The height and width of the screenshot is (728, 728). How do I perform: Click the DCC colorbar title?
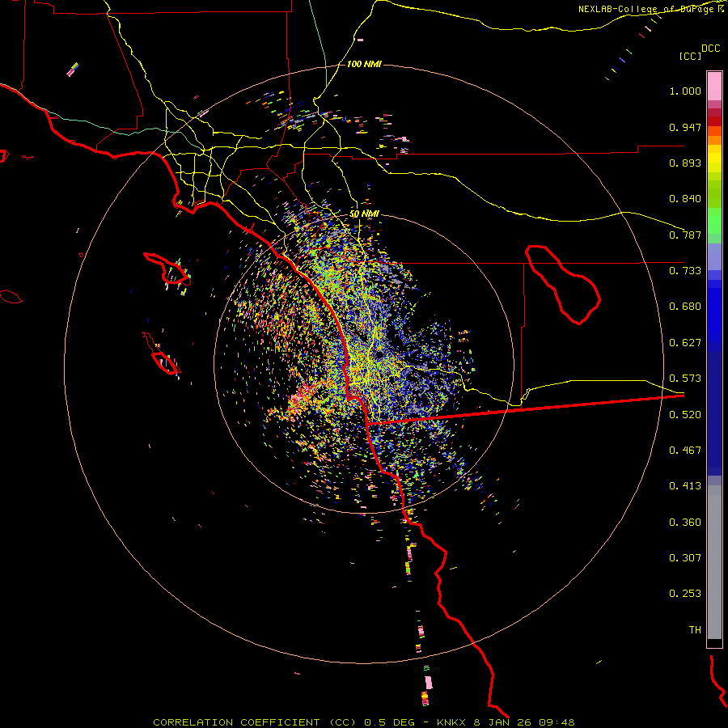coord(711,49)
